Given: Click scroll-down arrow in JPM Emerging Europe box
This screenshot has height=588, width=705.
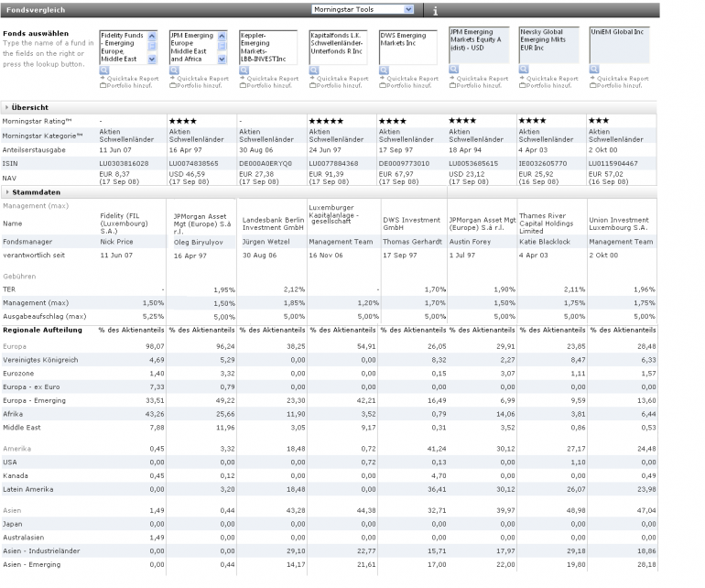Looking at the screenshot, I should [222, 59].
